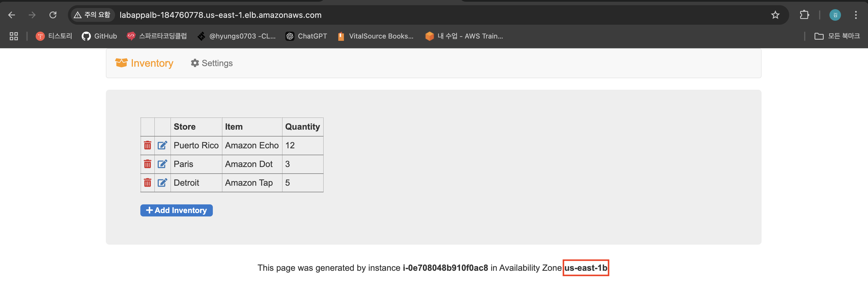Edit the Puerto Rico inventory row
Viewport: 868px width, 307px height.
(162, 145)
